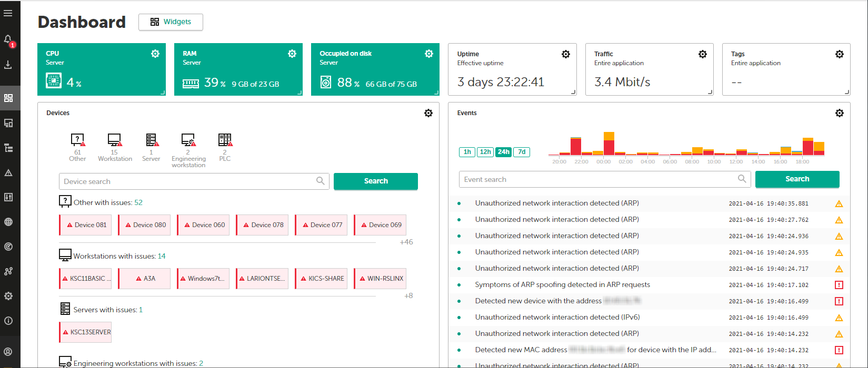The width and height of the screenshot is (868, 368).
Task: Open the Widgets button
Action: pyautogui.click(x=171, y=22)
